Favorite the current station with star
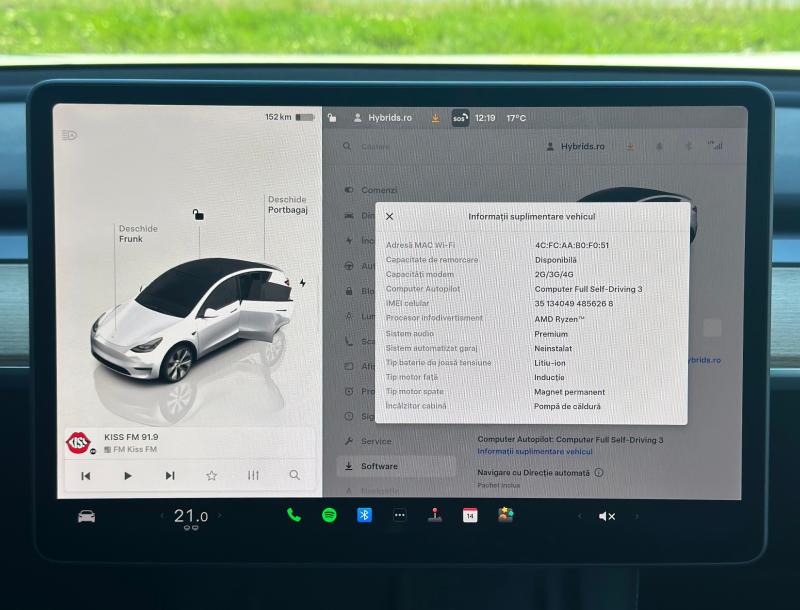The height and width of the screenshot is (610, 800). (x=212, y=476)
